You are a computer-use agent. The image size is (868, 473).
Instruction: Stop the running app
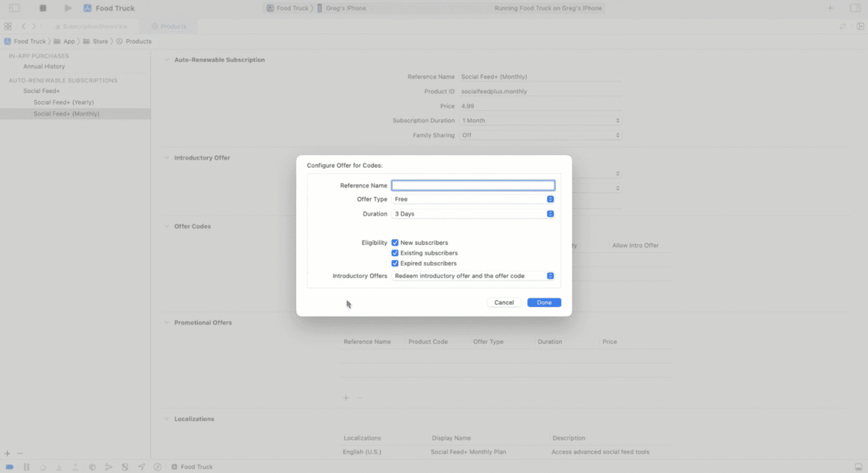pos(43,8)
